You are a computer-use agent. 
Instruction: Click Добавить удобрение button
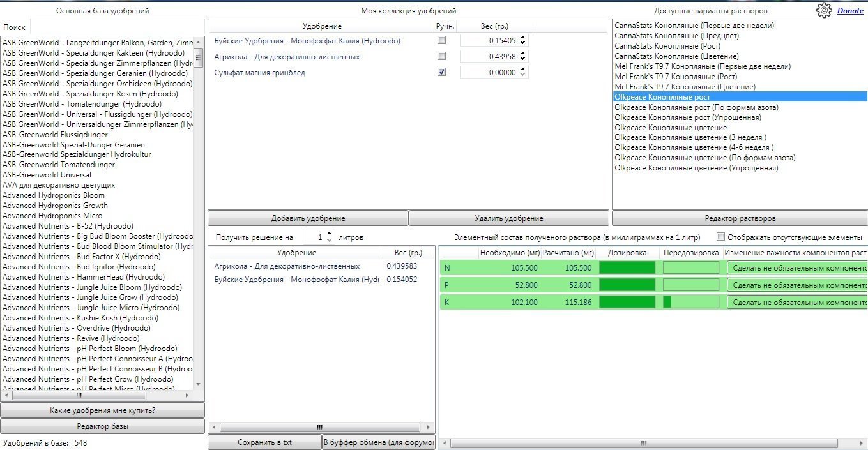tap(308, 218)
